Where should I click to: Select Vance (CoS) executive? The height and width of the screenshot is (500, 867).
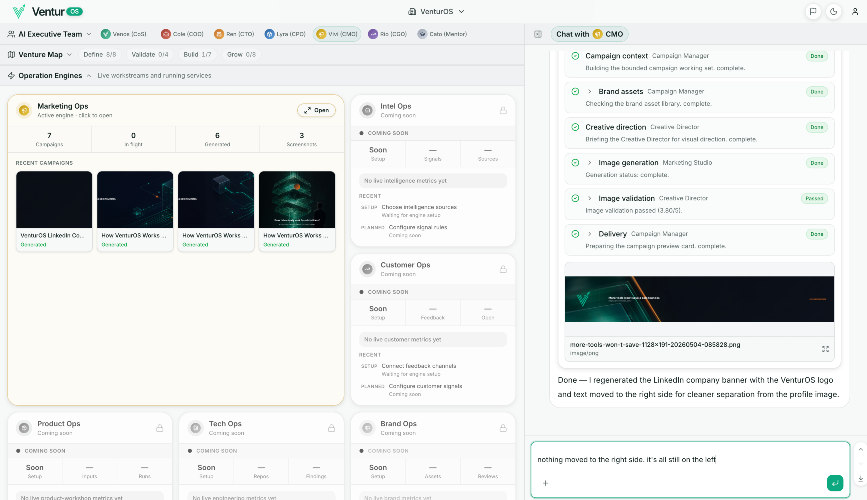[124, 34]
